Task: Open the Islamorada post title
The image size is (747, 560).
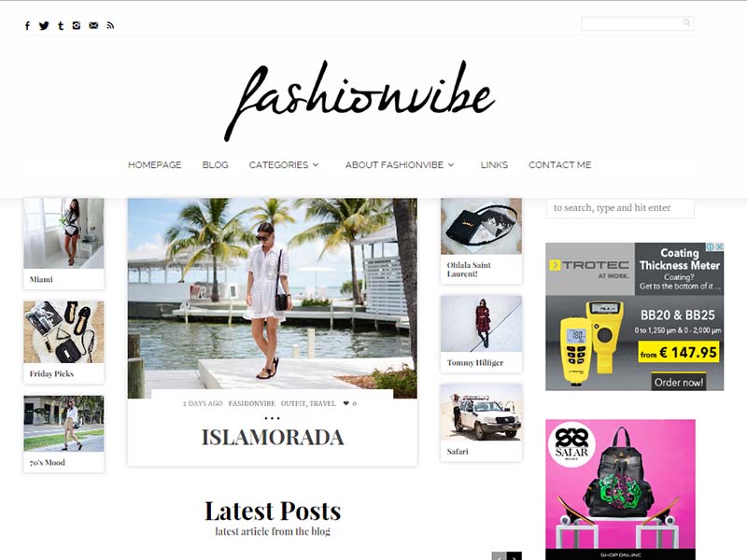Action: click(273, 438)
